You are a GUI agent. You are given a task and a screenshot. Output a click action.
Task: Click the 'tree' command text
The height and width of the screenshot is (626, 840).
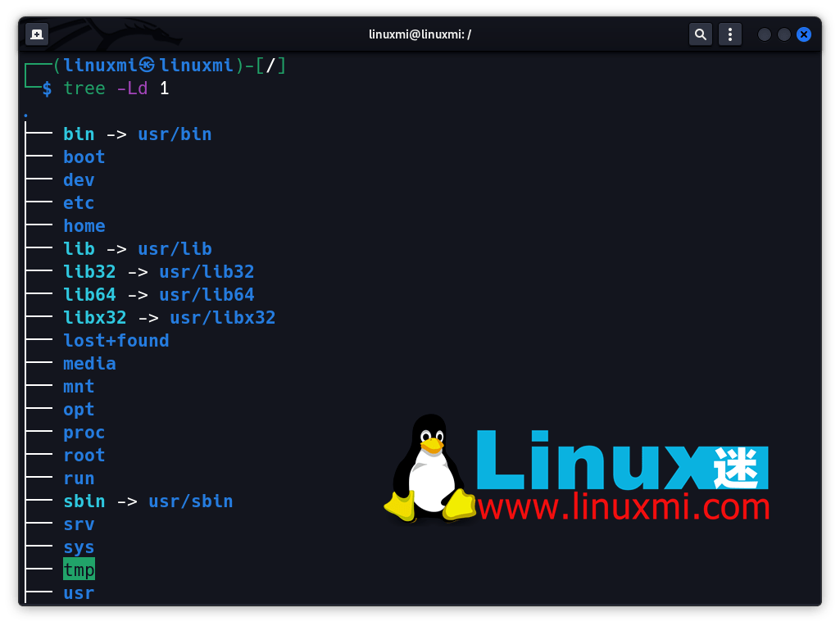click(x=84, y=88)
